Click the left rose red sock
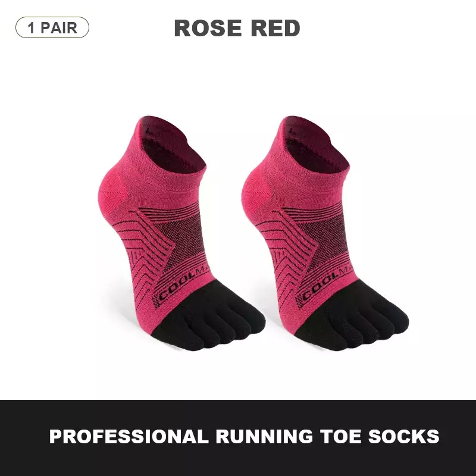 pos(181,233)
